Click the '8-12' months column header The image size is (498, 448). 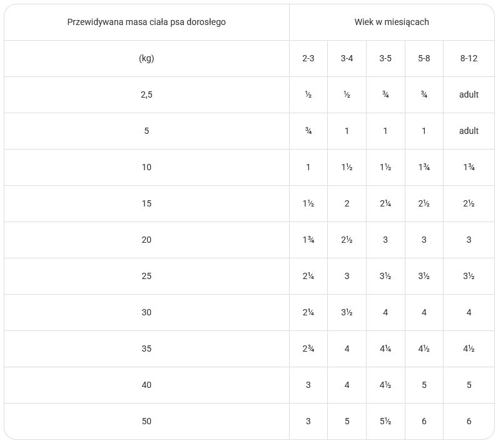(x=469, y=58)
